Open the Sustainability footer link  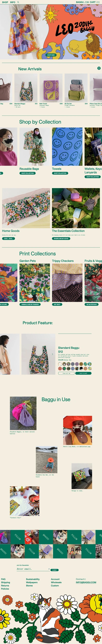point(33,579)
